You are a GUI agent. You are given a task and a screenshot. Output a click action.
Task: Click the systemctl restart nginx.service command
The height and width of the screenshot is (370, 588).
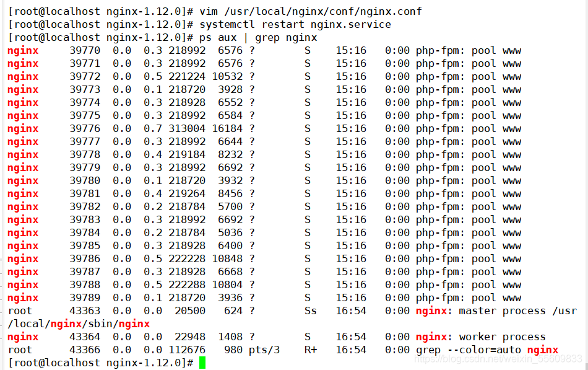coord(295,25)
